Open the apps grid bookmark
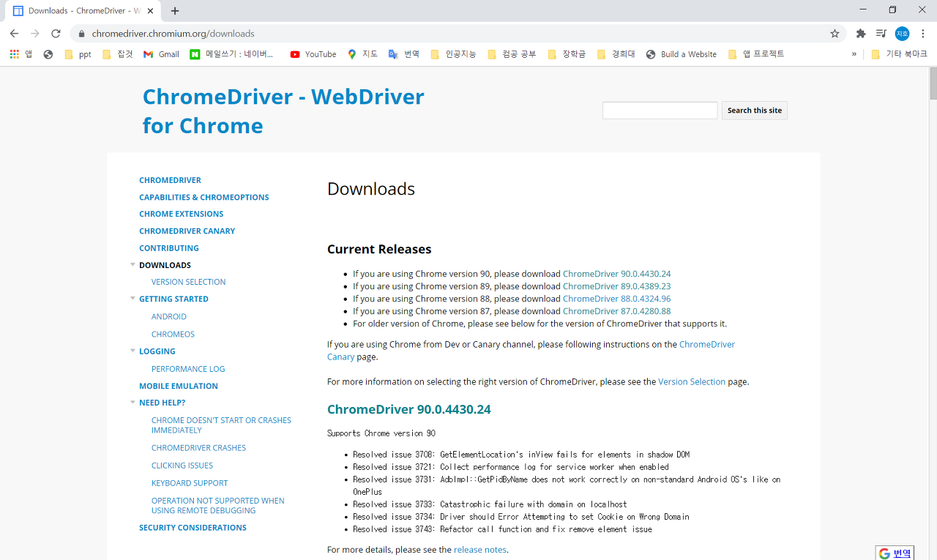The image size is (937, 560). click(20, 54)
